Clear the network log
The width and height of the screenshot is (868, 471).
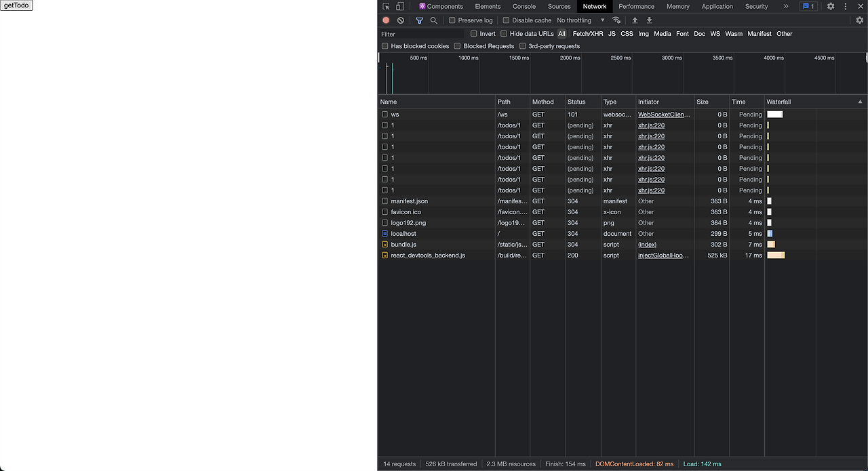coord(401,20)
